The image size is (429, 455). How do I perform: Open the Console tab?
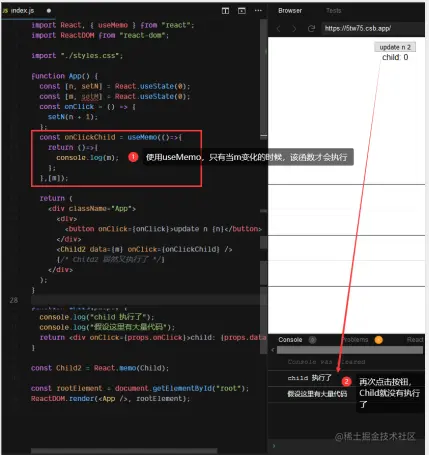tap(290, 340)
